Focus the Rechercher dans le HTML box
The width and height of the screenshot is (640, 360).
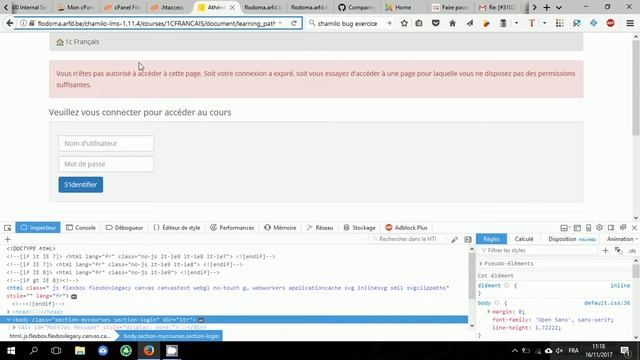[x=407, y=239]
